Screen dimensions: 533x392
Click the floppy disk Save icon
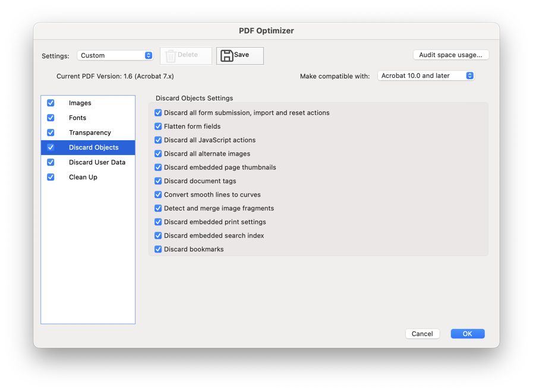pyautogui.click(x=227, y=56)
